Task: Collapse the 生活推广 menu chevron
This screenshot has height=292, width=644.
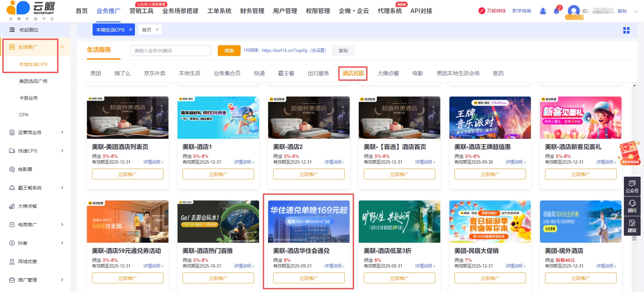Action: pyautogui.click(x=62, y=47)
